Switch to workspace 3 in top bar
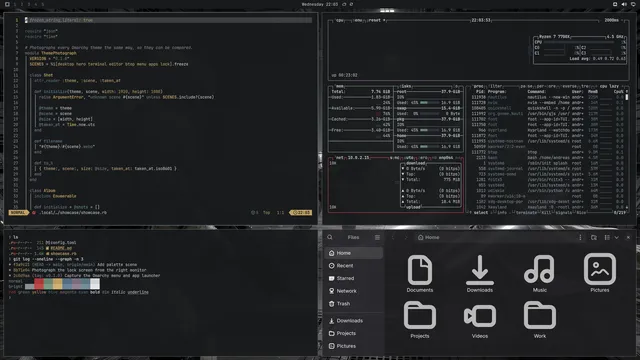The height and width of the screenshot is (360, 640). [x=29, y=4]
